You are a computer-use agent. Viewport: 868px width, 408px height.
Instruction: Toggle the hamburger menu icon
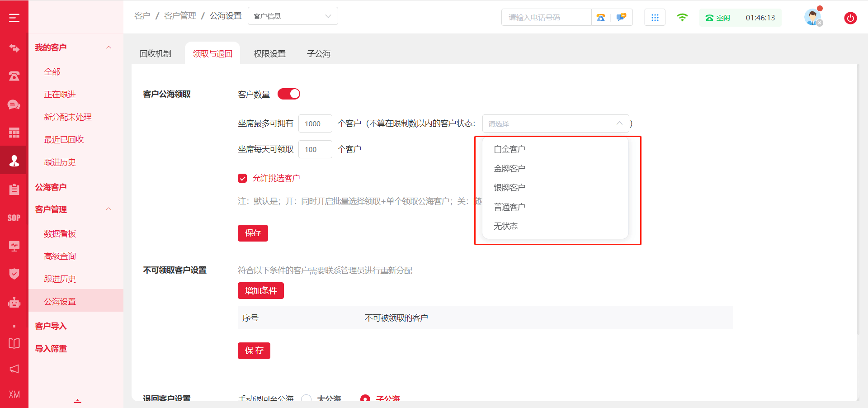(14, 18)
